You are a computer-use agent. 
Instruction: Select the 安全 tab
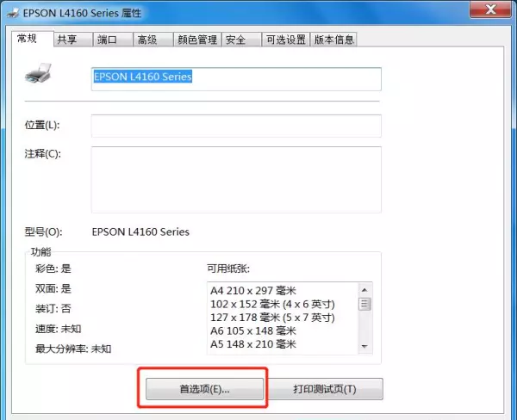[x=241, y=40]
